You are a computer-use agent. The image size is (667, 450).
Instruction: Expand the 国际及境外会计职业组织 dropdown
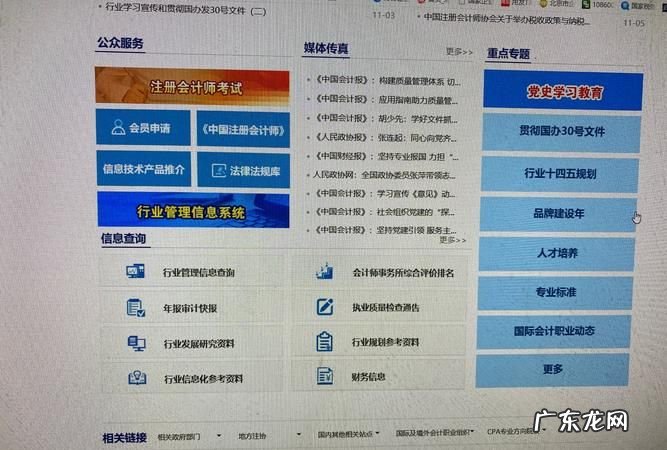click(435, 433)
